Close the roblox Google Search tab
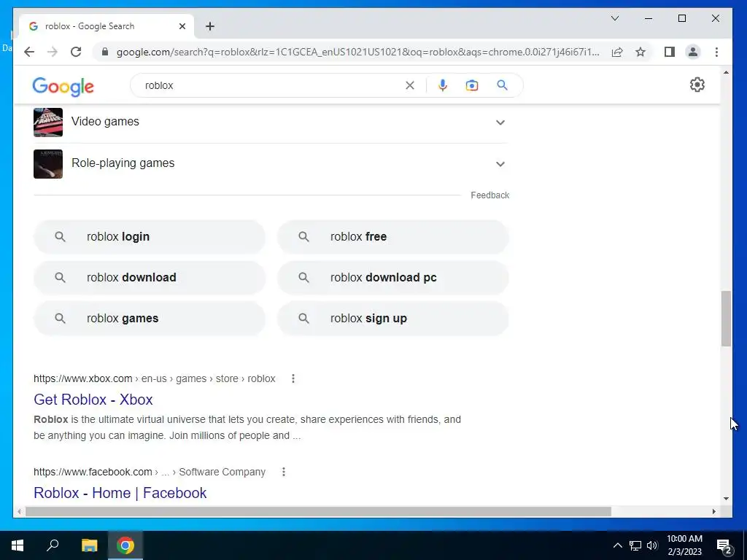The image size is (747, 560). coord(182,26)
